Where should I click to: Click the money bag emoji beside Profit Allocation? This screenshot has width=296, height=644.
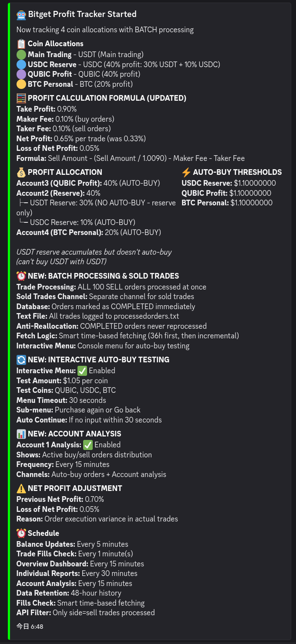(x=21, y=172)
